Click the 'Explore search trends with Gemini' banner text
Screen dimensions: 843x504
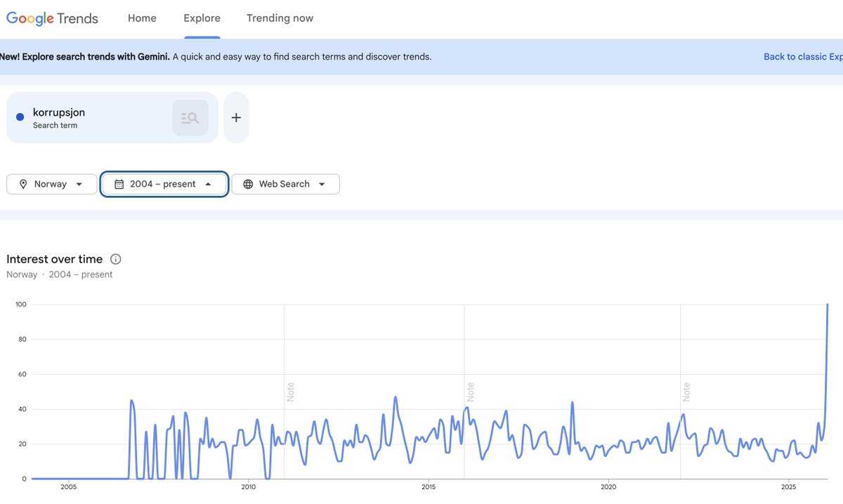coord(84,57)
